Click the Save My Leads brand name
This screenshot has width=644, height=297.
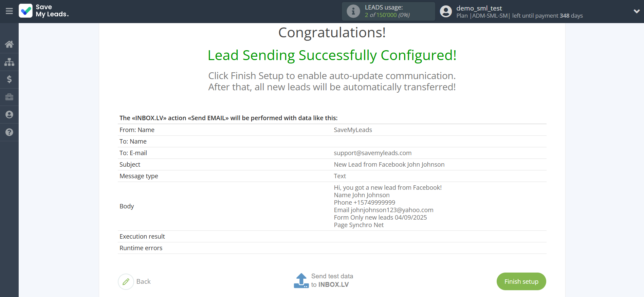point(52,11)
